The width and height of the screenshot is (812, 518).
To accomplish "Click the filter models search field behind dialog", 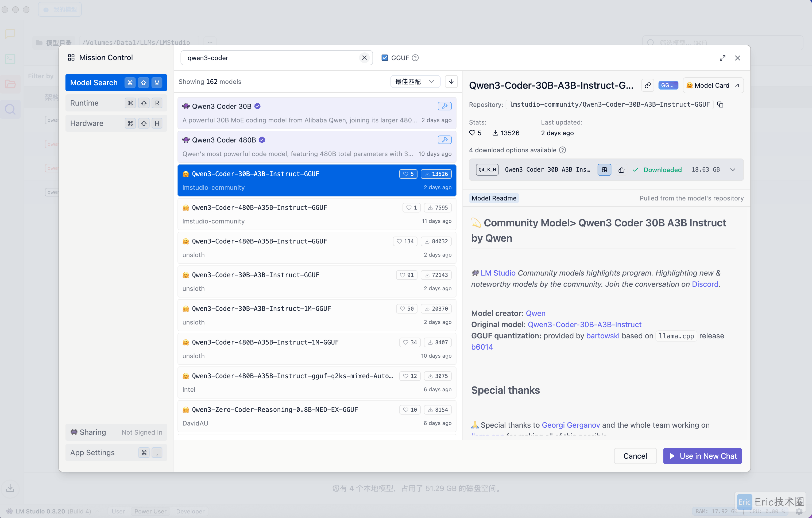I will pyautogui.click(x=723, y=42).
